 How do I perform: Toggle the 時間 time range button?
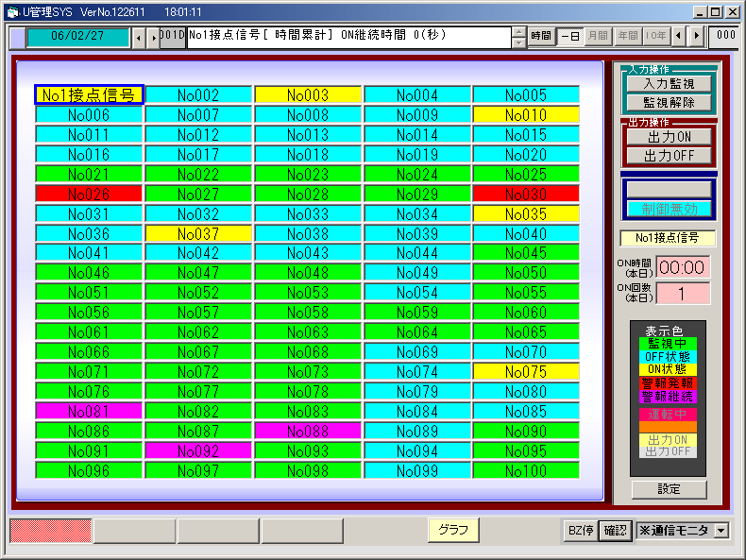click(x=540, y=36)
